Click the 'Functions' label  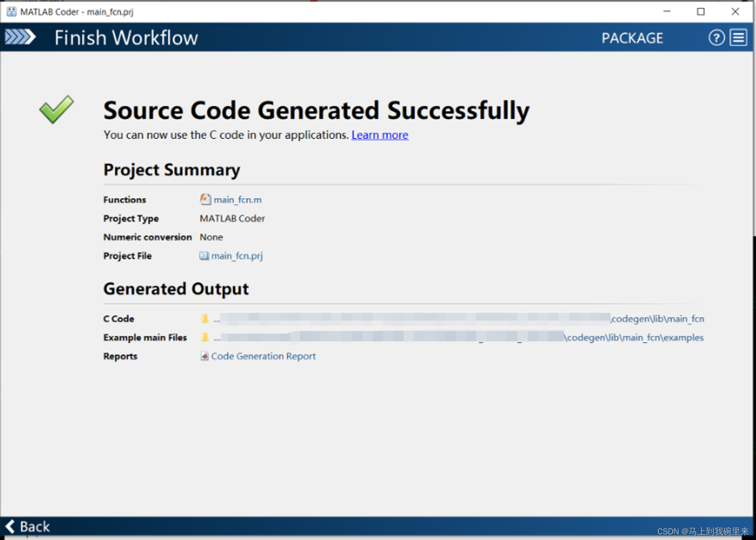click(124, 200)
